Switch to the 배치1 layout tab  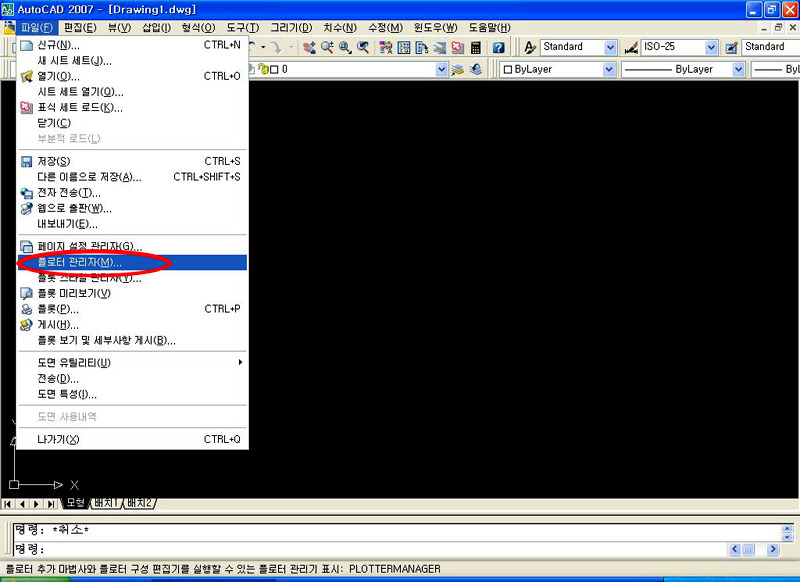click(x=106, y=503)
